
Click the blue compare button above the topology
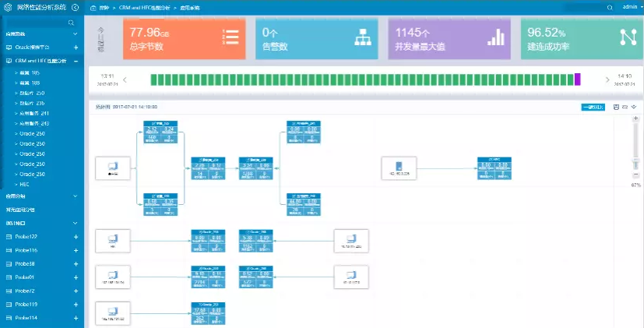(592, 107)
